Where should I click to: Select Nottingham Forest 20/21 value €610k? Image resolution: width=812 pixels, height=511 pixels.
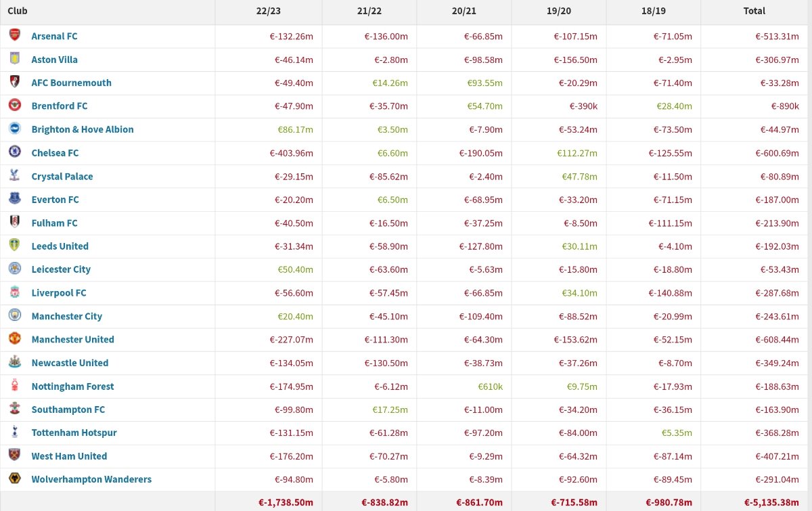(x=491, y=386)
